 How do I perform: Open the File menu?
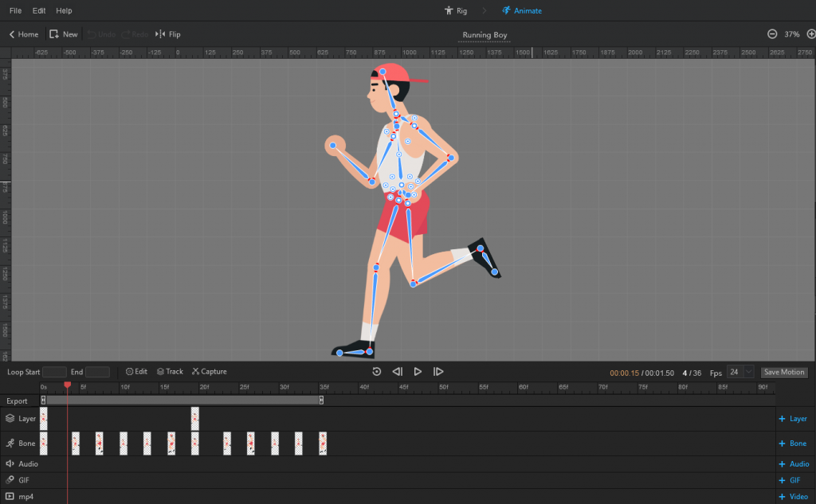click(x=15, y=11)
